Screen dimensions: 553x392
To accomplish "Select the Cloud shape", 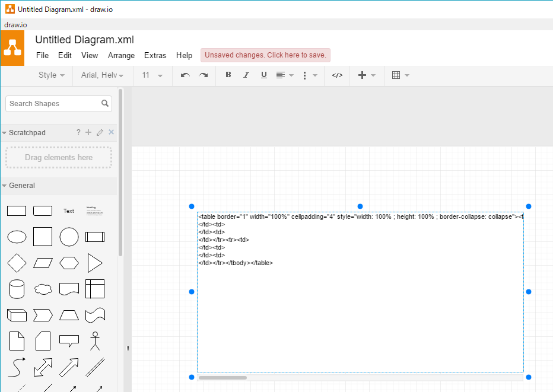I will tap(43, 289).
